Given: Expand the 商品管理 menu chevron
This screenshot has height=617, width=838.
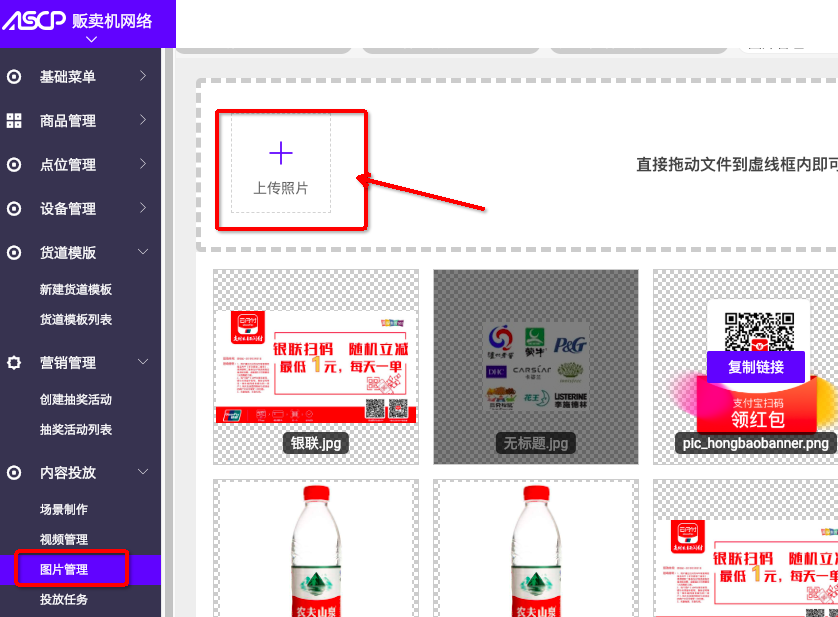Looking at the screenshot, I should (x=143, y=120).
